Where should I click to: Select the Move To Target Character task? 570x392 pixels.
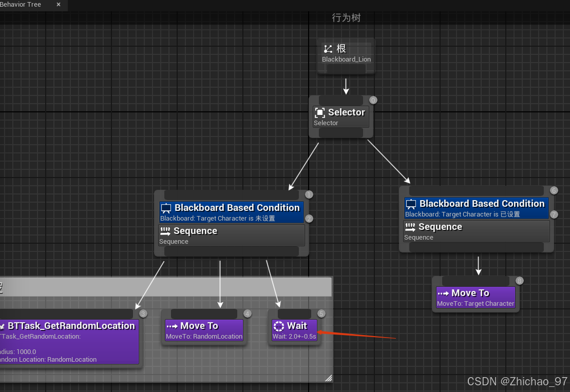coord(476,298)
